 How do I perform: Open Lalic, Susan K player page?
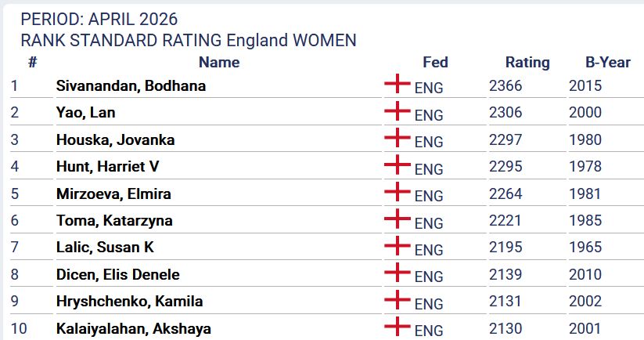[x=105, y=248]
